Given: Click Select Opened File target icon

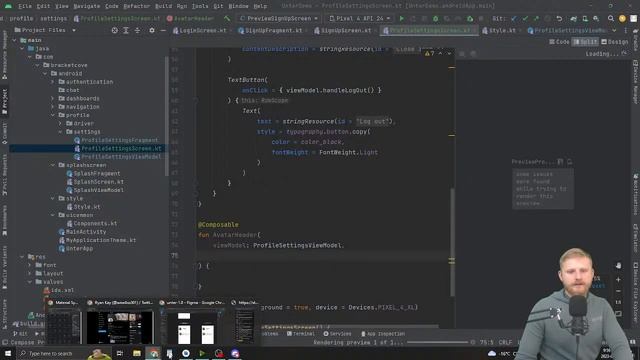Looking at the screenshot, I should click(115, 30).
